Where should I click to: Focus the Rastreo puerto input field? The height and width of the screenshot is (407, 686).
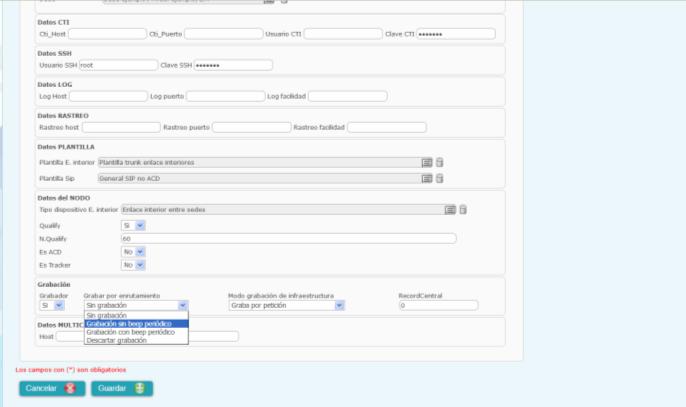(252, 127)
